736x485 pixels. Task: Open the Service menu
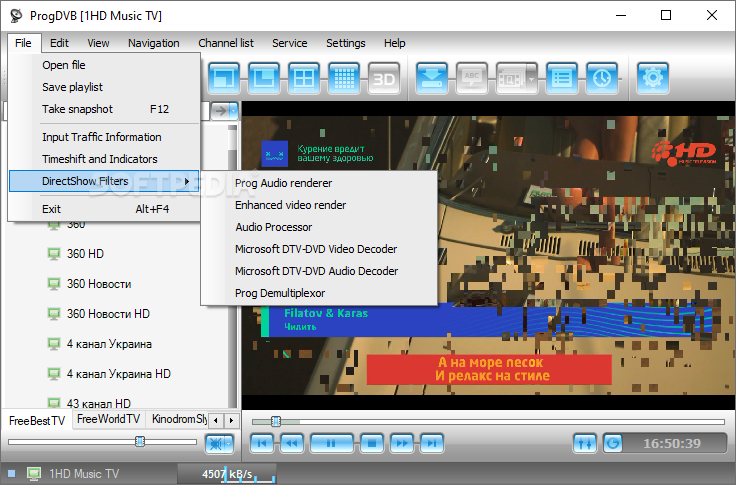point(290,43)
